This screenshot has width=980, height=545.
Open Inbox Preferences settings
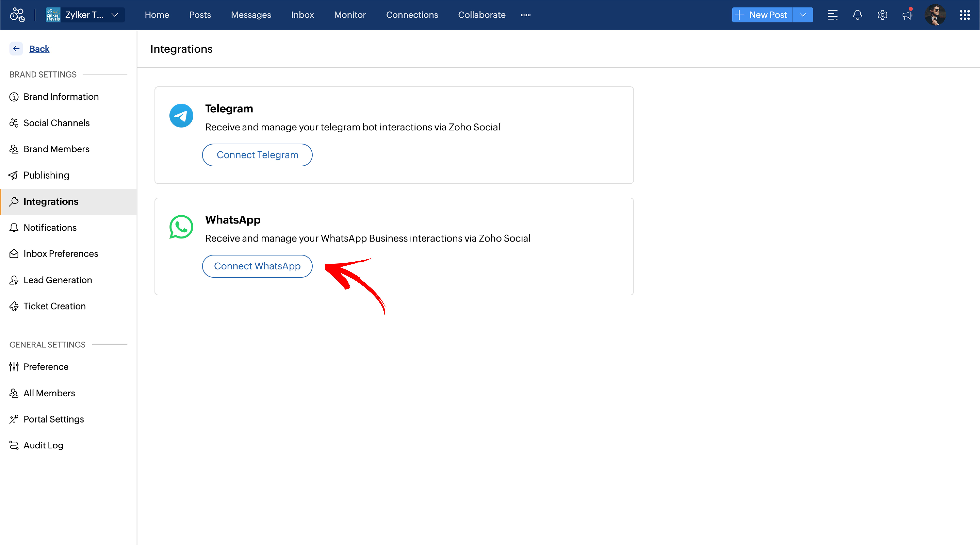pos(68,254)
